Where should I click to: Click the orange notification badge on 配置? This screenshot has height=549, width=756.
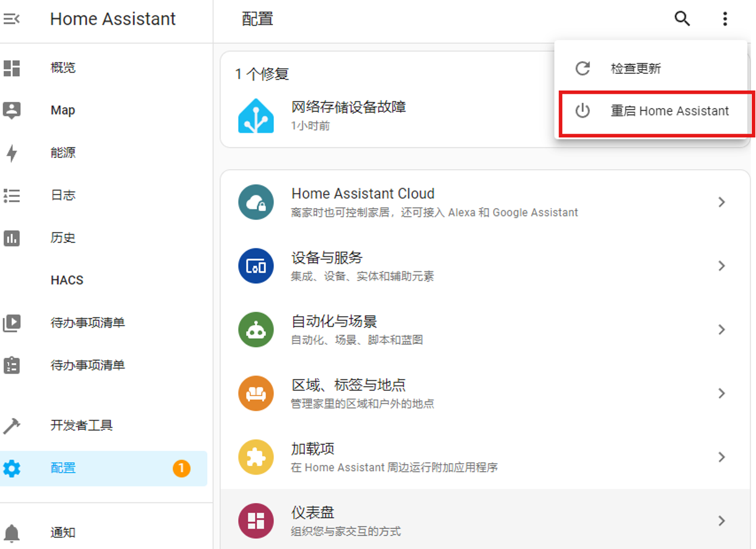pos(181,468)
